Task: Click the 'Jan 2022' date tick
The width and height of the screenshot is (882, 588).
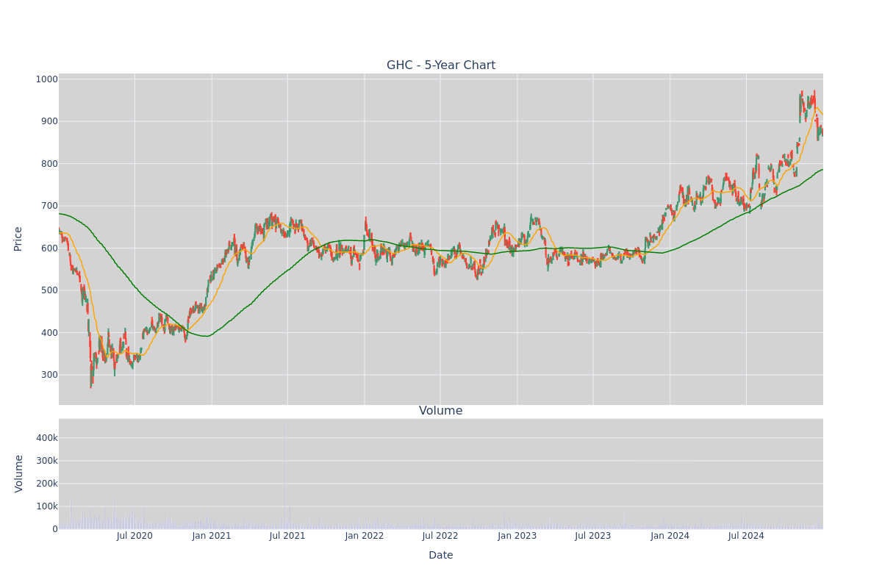Action: 365,536
